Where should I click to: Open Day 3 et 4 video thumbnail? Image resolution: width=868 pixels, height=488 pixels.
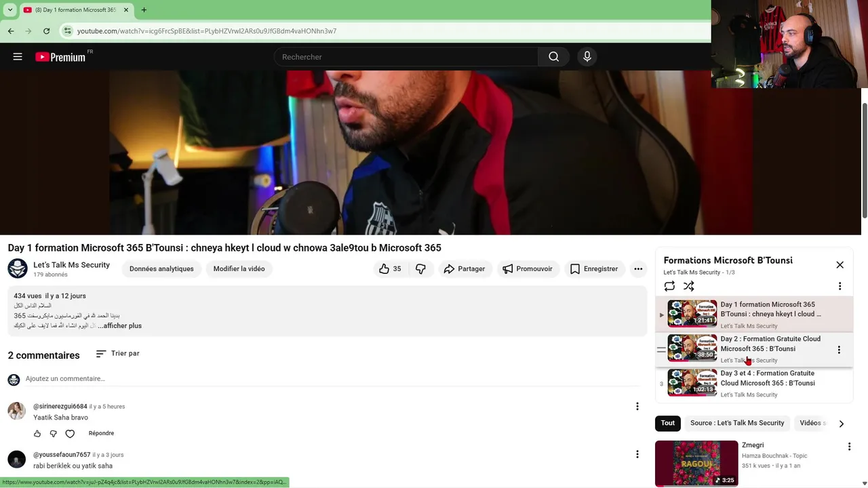tap(692, 382)
